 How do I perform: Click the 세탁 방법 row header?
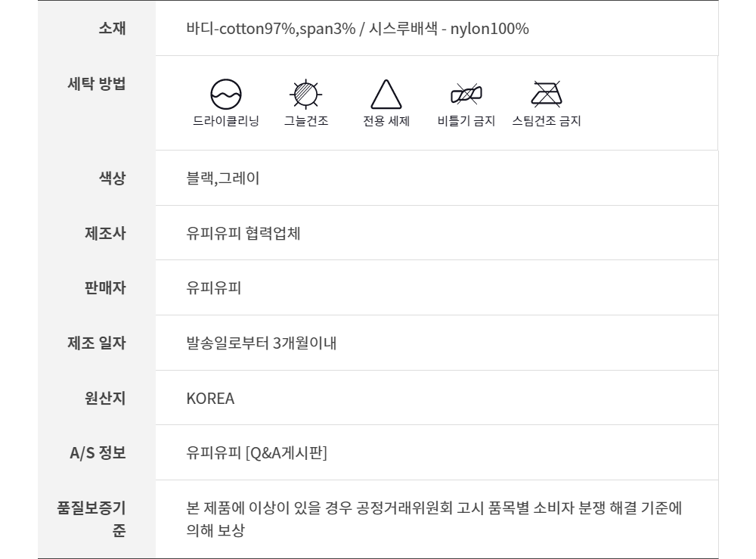pyautogui.click(x=98, y=83)
